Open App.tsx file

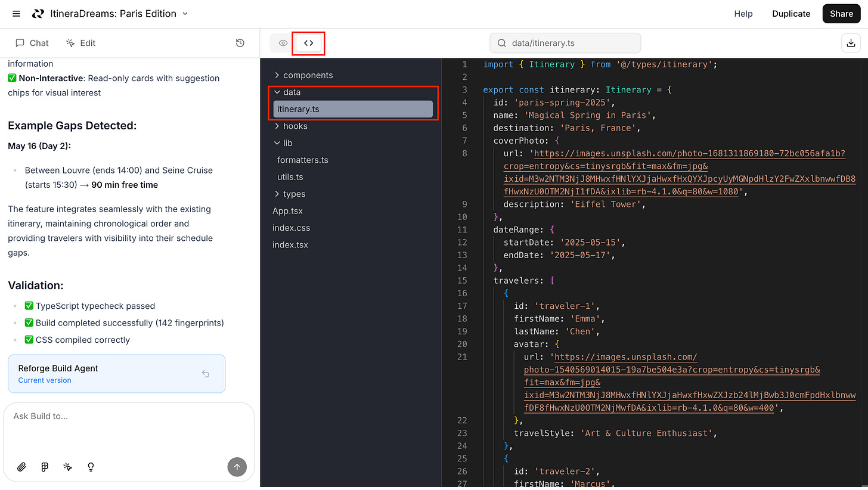click(289, 211)
